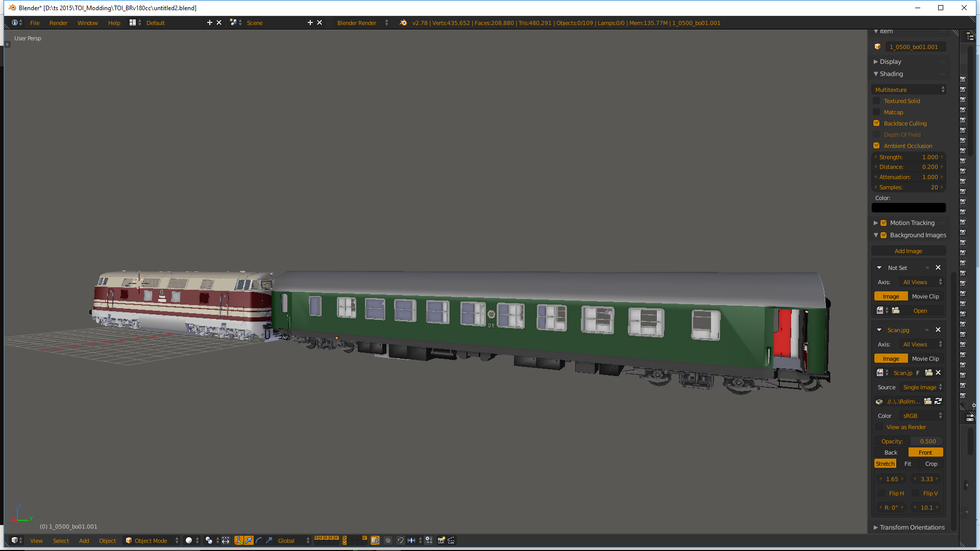
Task: Enable the Textured Solid checkbox
Action: click(x=877, y=101)
